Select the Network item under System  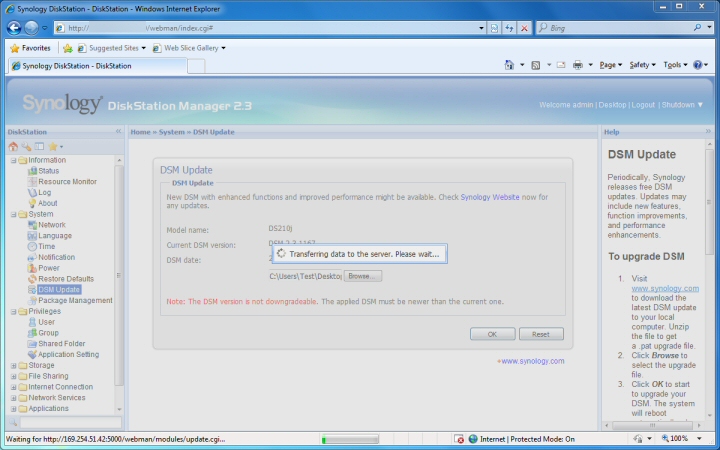[x=52, y=225]
